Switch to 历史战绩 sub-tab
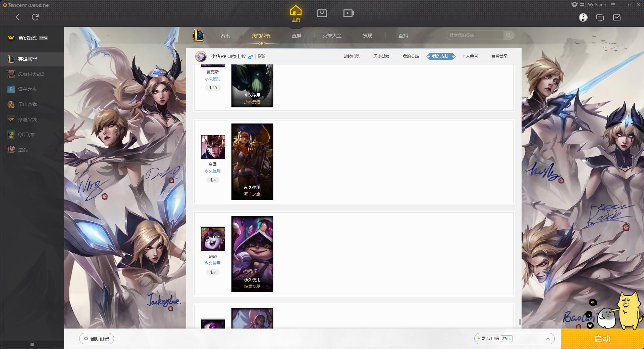644x349 pixels. [381, 56]
